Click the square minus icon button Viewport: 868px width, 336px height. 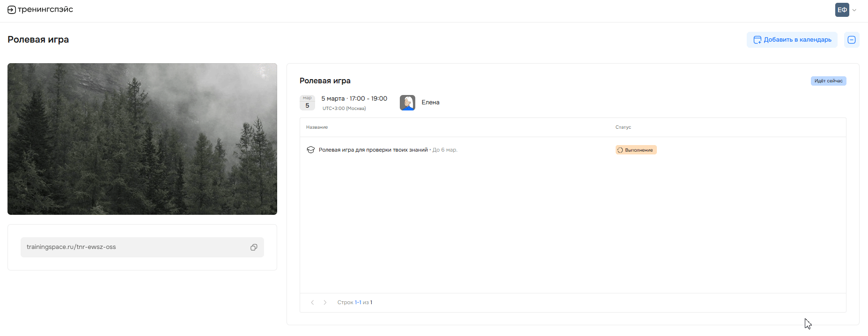point(852,40)
